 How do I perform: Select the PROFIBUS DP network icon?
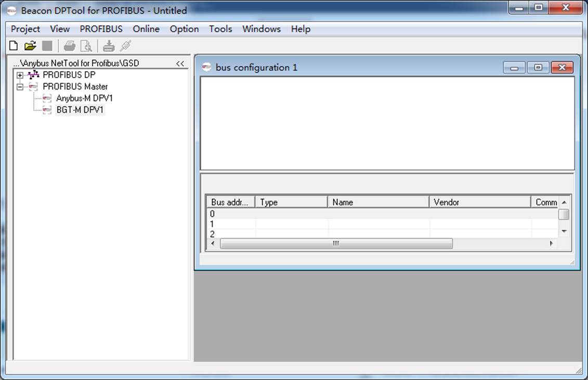tap(33, 75)
